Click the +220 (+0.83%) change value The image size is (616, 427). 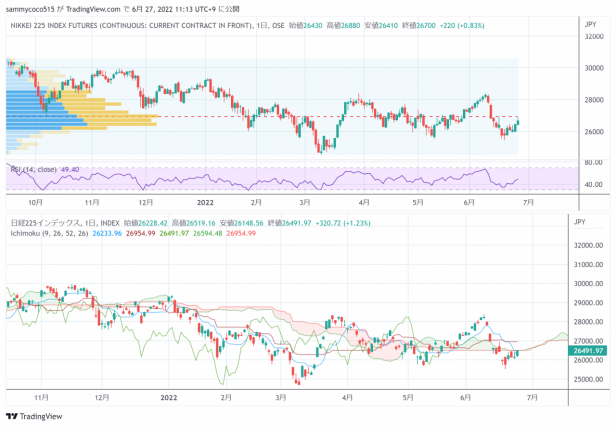click(x=462, y=26)
